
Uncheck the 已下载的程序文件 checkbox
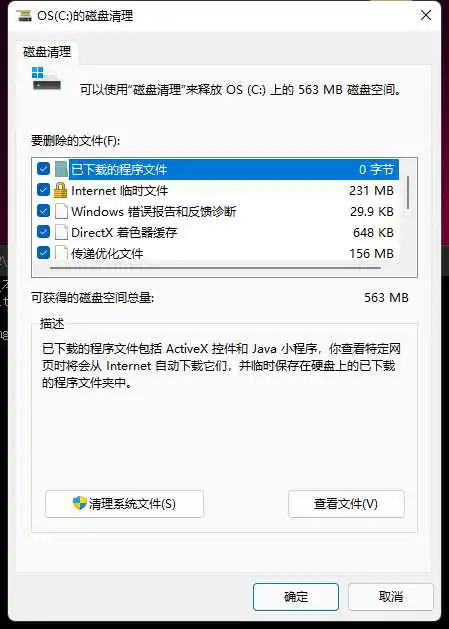[x=43, y=168]
